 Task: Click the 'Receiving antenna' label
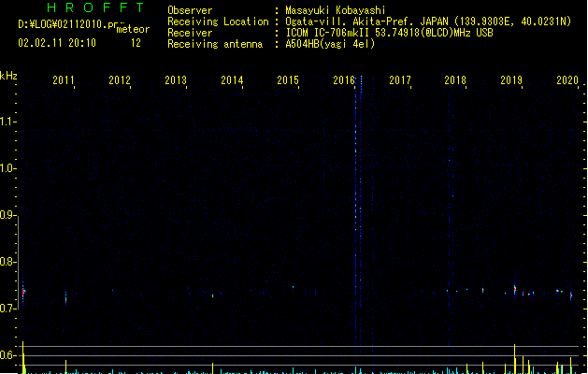coord(215,44)
